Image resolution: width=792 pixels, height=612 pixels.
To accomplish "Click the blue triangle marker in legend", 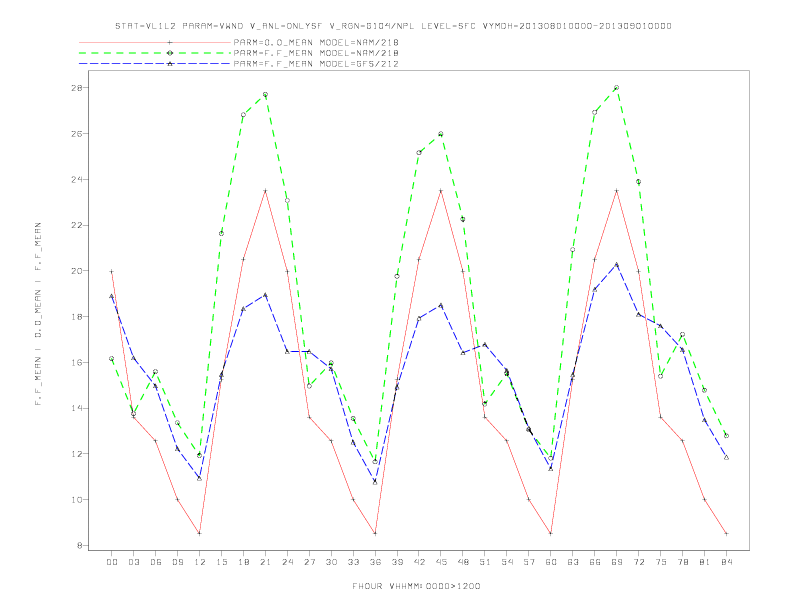I will (170, 64).
